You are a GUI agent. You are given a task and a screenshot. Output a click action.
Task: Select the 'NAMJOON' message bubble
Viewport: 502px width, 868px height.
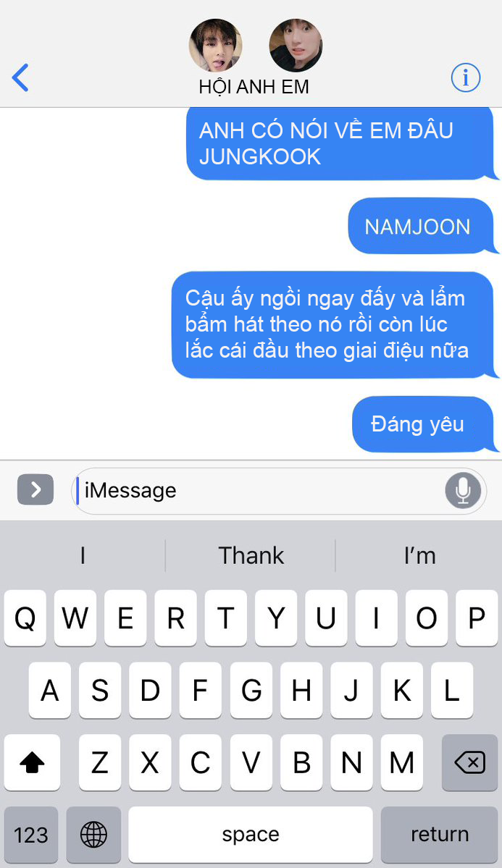421,227
